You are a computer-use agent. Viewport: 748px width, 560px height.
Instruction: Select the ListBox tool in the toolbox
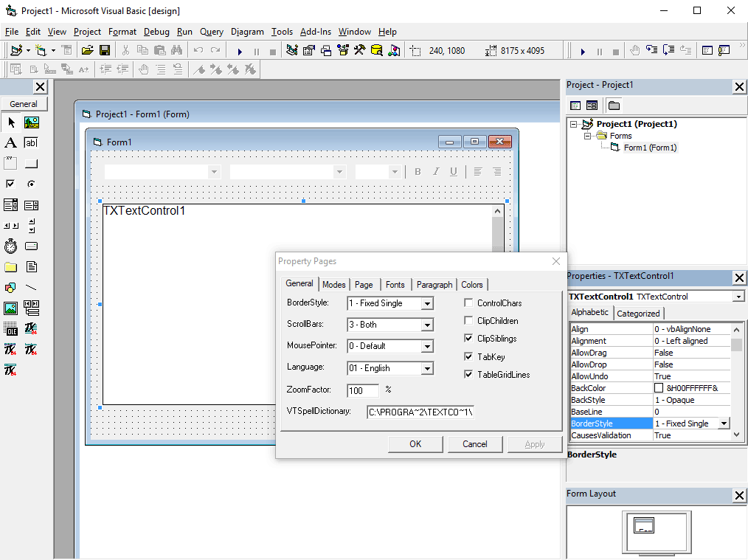(32, 205)
